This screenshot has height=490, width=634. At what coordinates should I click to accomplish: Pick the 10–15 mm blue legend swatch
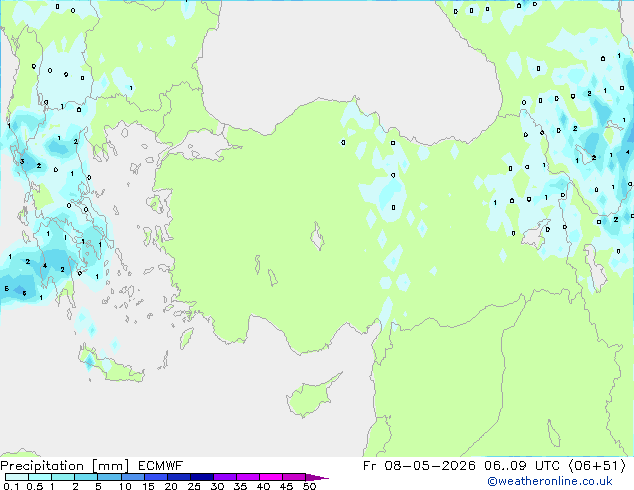tap(132, 477)
